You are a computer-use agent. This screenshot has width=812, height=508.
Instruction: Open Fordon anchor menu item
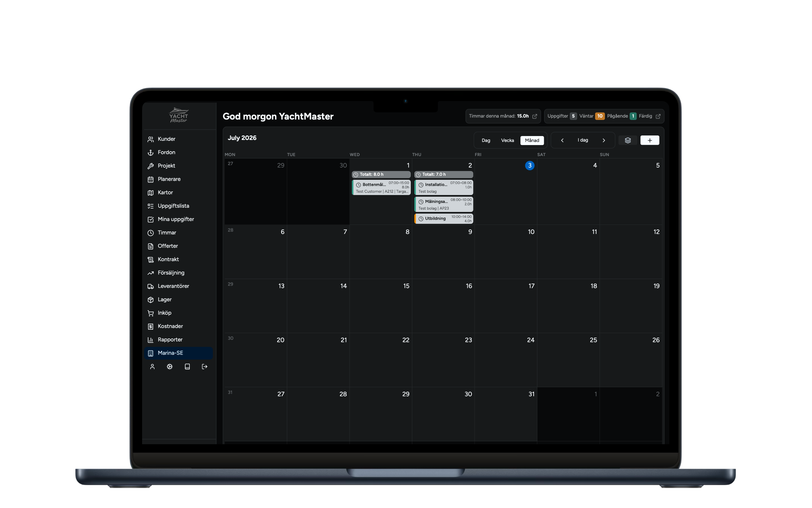point(178,152)
